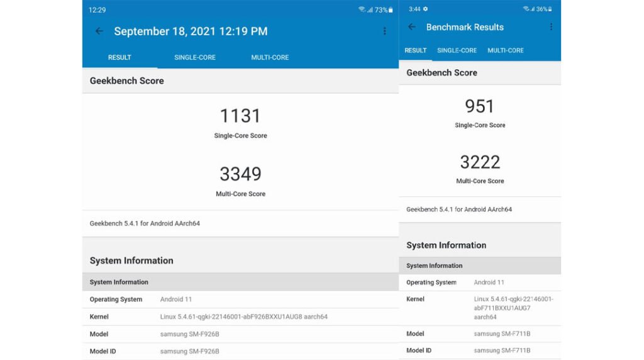
Task: Select RESULT tab on September 18 screen
Action: pos(119,57)
